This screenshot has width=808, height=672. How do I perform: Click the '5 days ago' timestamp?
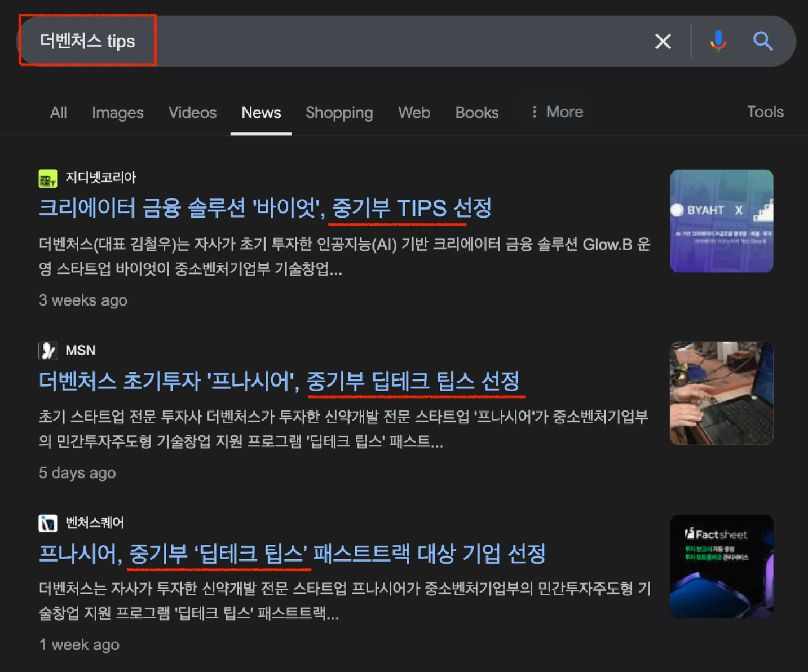click(x=77, y=473)
